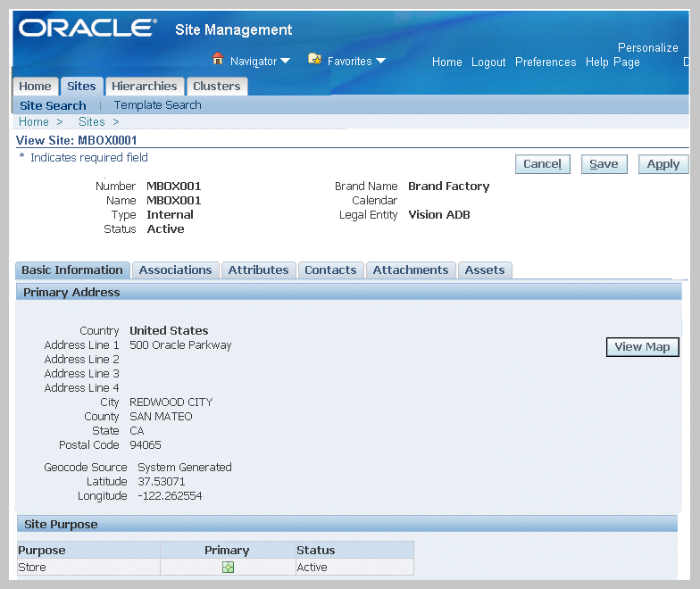Click the Logout link
Viewport: 700px width, 589px height.
[488, 62]
